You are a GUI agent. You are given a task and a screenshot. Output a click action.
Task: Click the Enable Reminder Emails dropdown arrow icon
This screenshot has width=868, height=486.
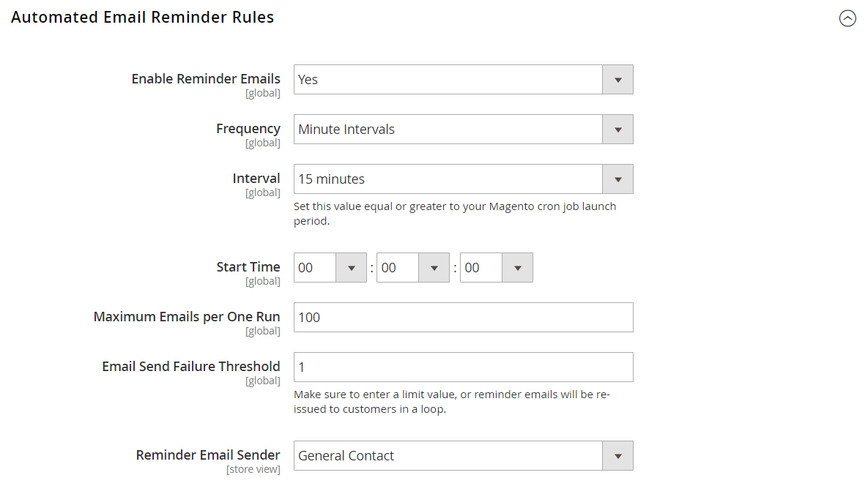pyautogui.click(x=617, y=79)
